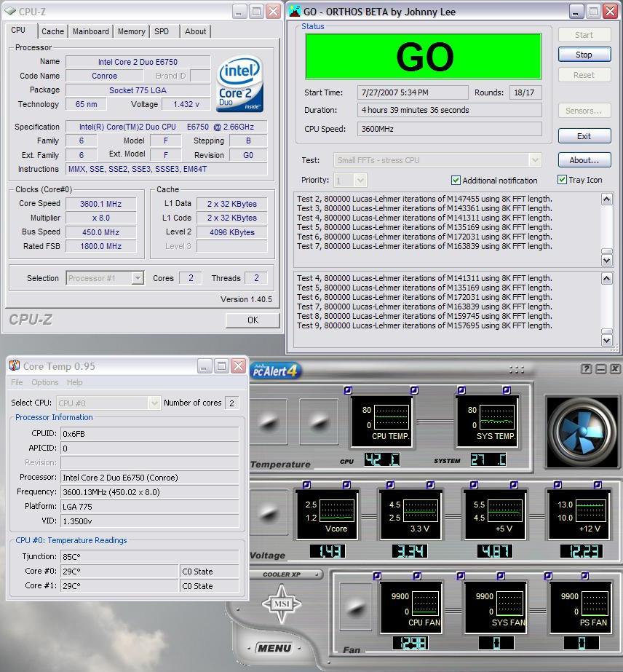
Task: Click the green GO status panel
Action: 424,56
